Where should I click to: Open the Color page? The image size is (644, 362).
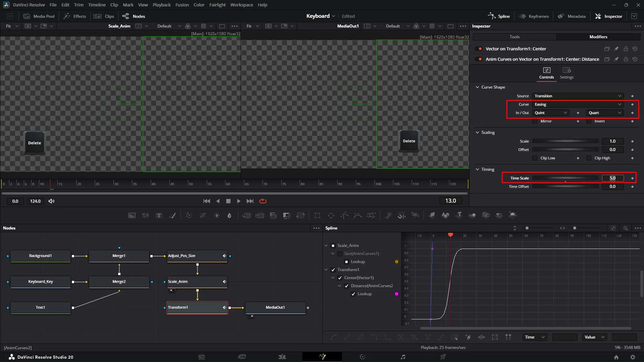pyautogui.click(x=362, y=357)
